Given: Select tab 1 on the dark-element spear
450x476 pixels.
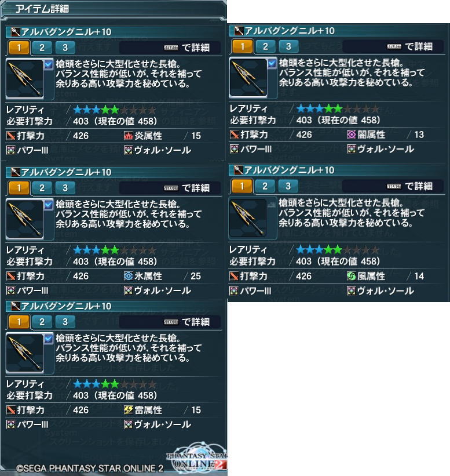Looking at the screenshot, I should [242, 46].
